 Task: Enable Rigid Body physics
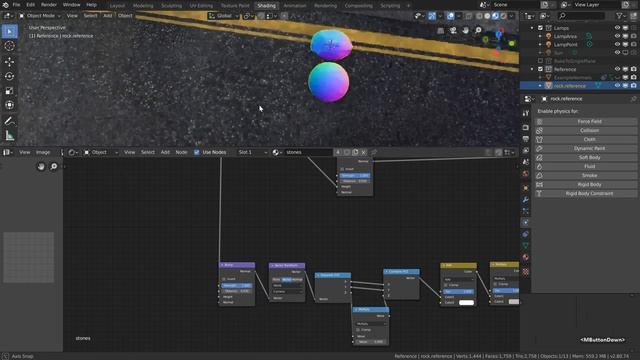pos(586,184)
